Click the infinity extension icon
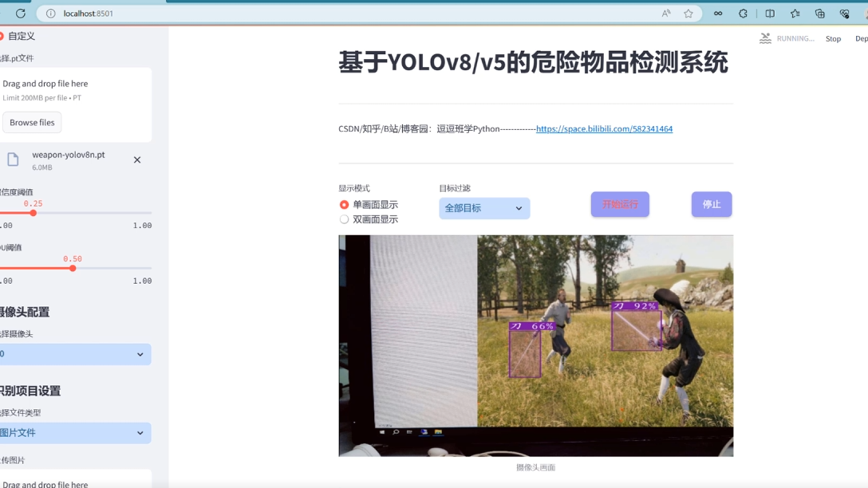Image resolution: width=868 pixels, height=488 pixels. pyautogui.click(x=718, y=14)
